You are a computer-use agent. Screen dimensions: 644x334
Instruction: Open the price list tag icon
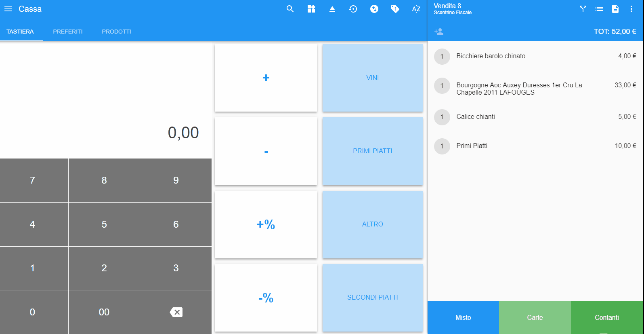(395, 9)
